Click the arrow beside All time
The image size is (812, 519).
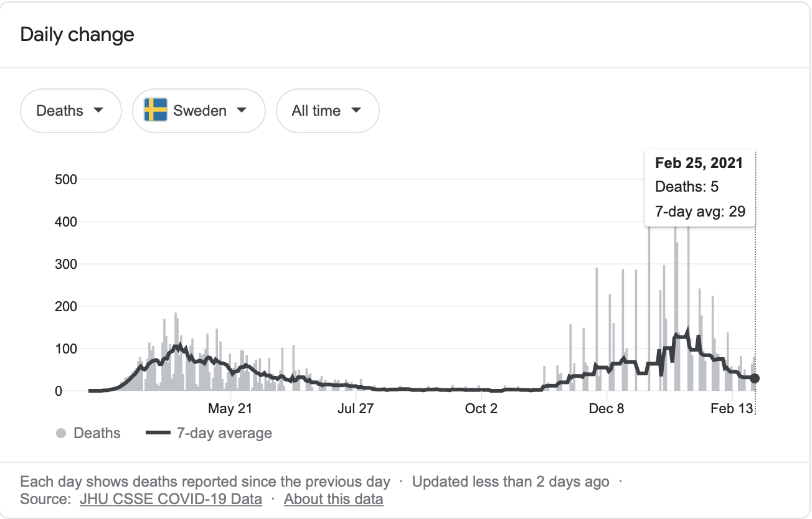(x=356, y=110)
